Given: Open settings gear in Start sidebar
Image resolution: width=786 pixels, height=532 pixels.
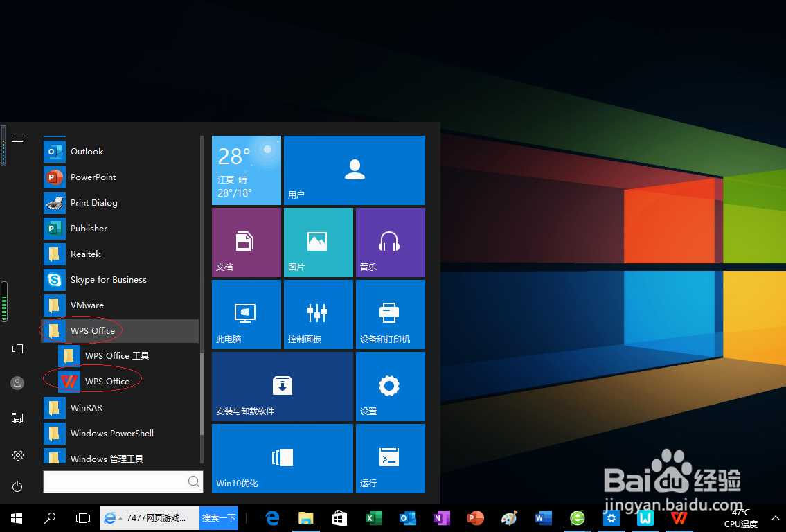Looking at the screenshot, I should (x=17, y=455).
